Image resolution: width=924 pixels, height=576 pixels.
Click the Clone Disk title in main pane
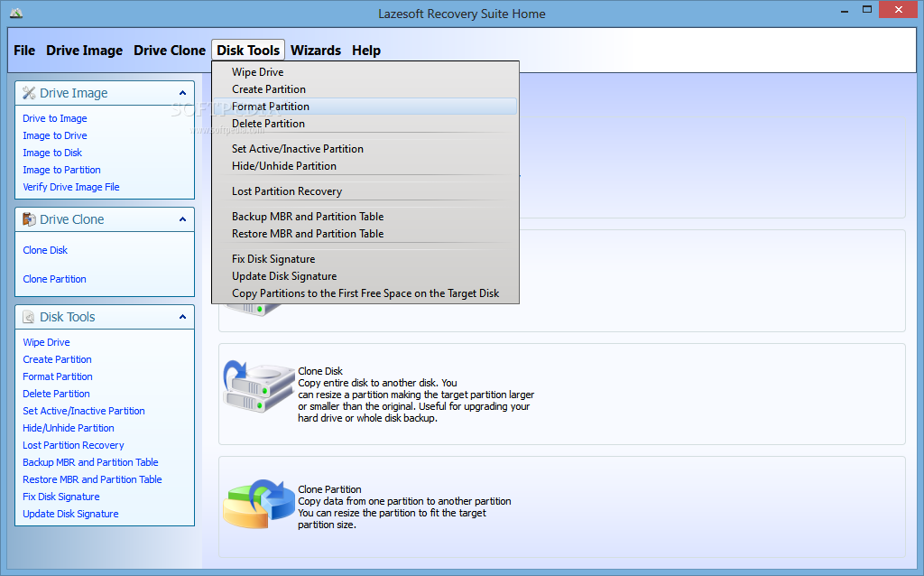tap(320, 371)
